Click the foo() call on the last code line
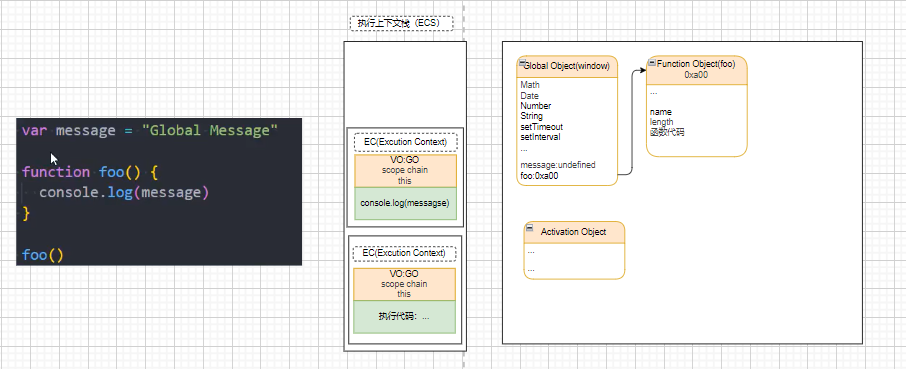Image resolution: width=906 pixels, height=369 pixels. pos(43,255)
